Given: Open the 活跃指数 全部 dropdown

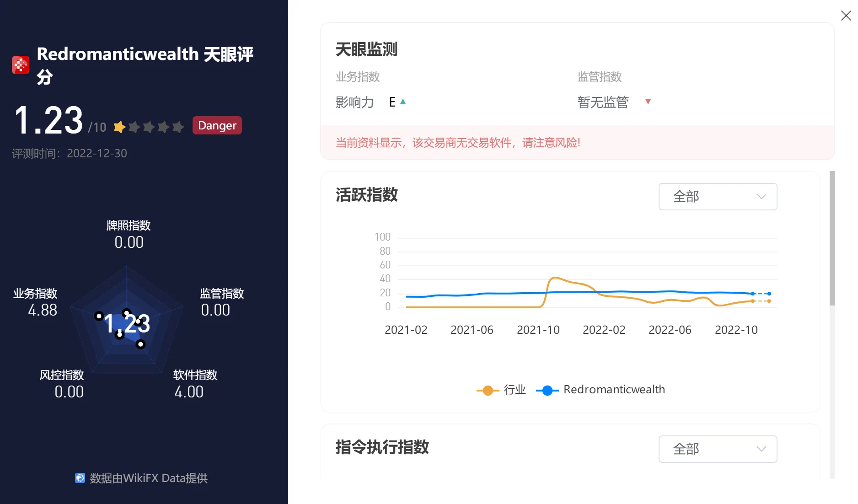Looking at the screenshot, I should click(718, 197).
